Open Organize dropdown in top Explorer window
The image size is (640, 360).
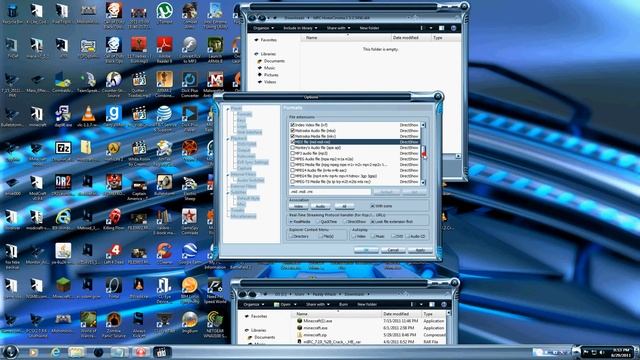tap(263, 28)
